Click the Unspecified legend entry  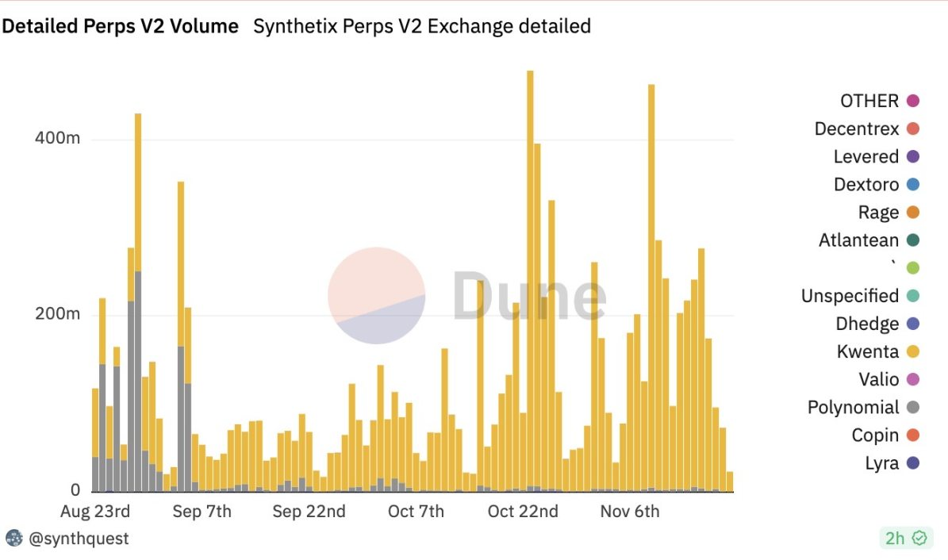[x=860, y=296]
